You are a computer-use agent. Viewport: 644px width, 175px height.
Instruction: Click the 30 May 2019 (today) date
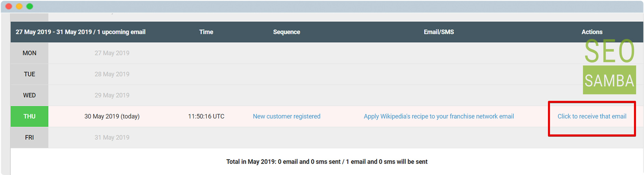tap(112, 116)
